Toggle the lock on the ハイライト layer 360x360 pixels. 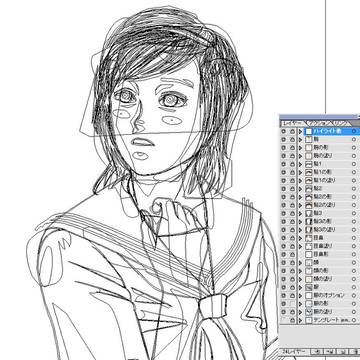click(x=293, y=131)
